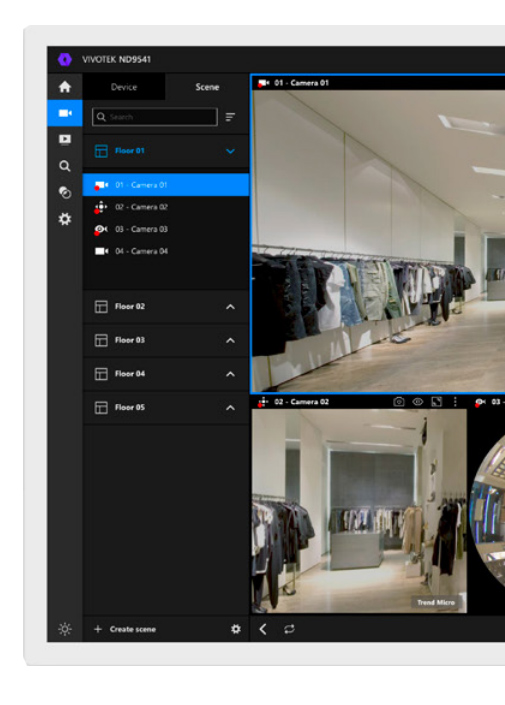Click the refresh layout arrows icon
Viewport: 505px width, 705px height.
tap(289, 629)
